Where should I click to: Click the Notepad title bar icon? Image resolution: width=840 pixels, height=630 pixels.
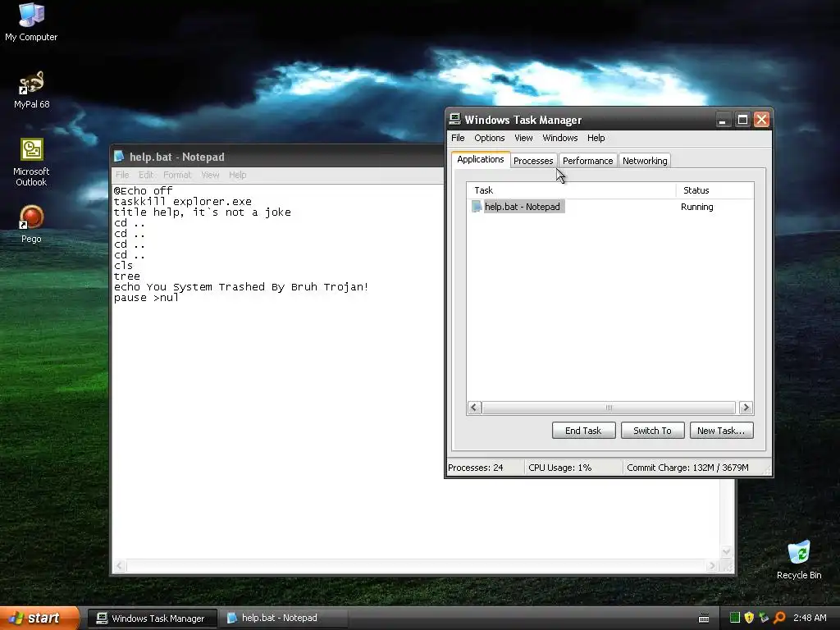pyautogui.click(x=119, y=157)
